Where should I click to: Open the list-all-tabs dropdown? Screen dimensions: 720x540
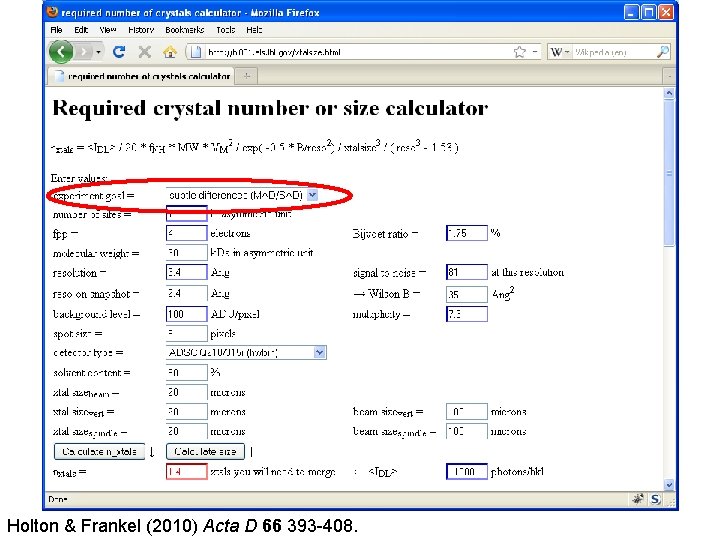(x=669, y=76)
